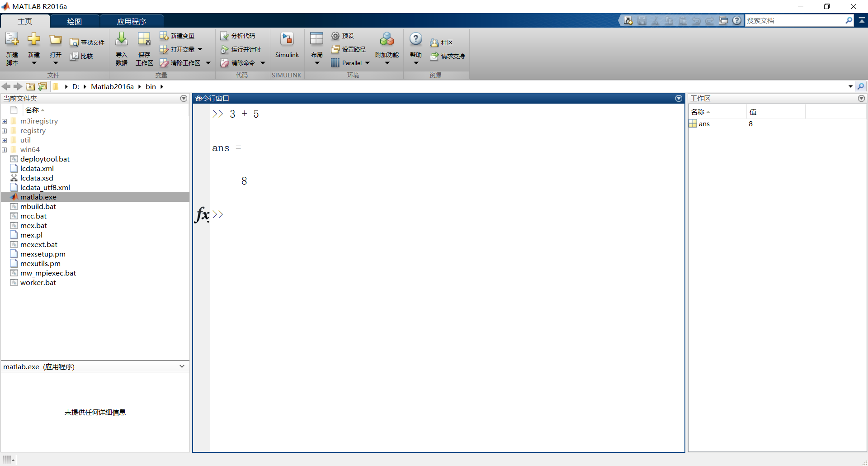Launch Simulink from the toolstrip

coord(287,45)
